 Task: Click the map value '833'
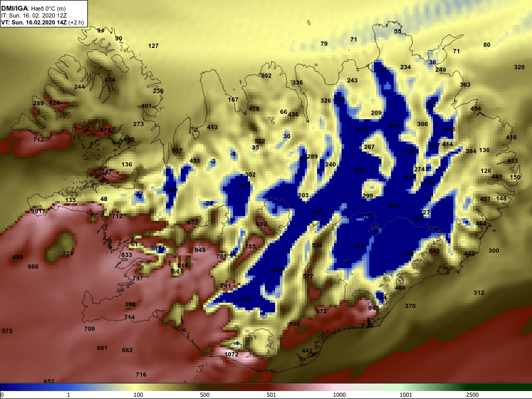[x=127, y=255]
